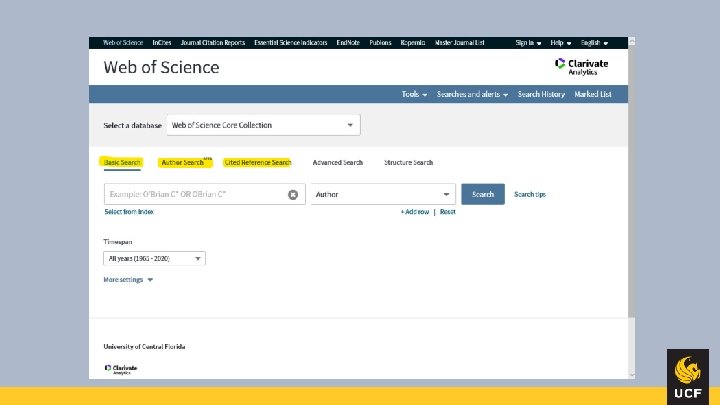Open Publons from the top bar
The height and width of the screenshot is (405, 720).
[380, 43]
